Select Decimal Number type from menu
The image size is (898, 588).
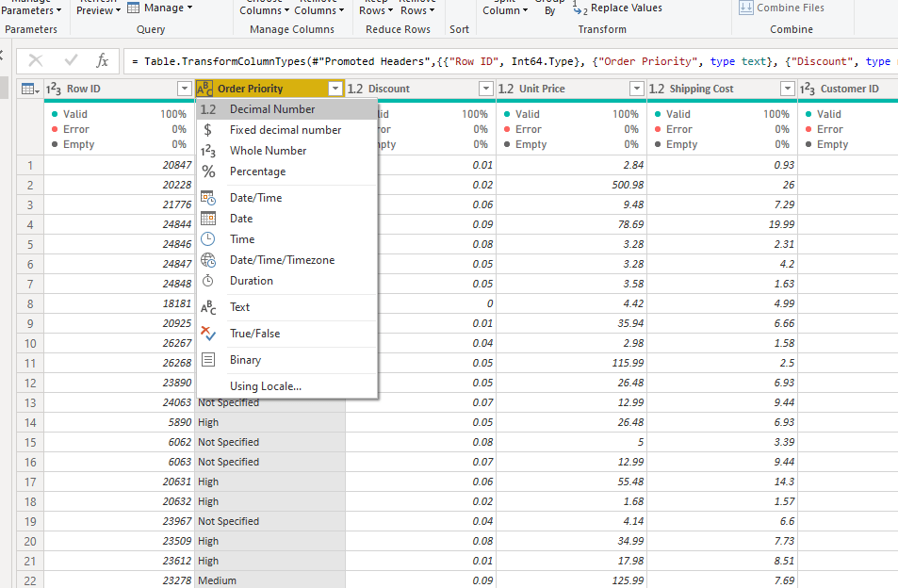(x=286, y=108)
